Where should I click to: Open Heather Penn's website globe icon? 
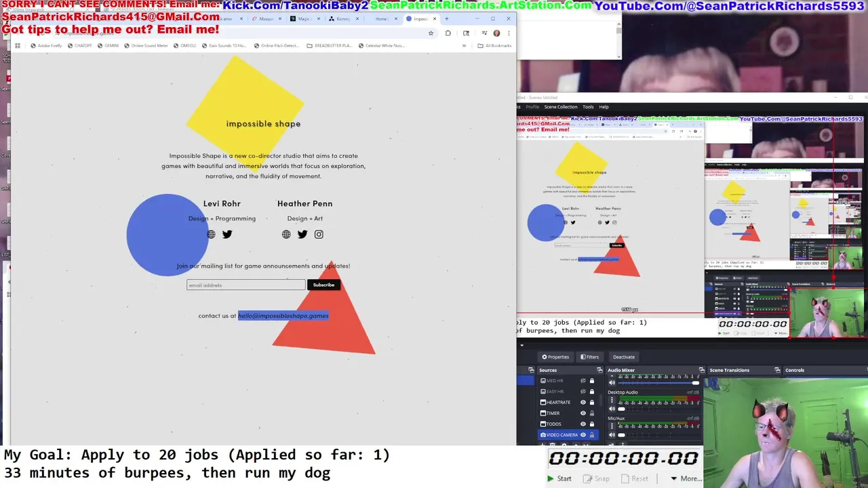click(286, 235)
